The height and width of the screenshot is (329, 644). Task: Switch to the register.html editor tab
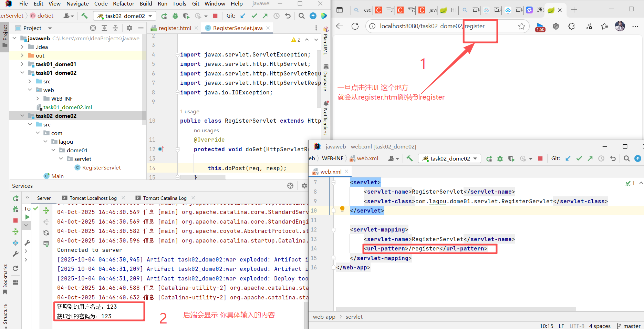[175, 28]
